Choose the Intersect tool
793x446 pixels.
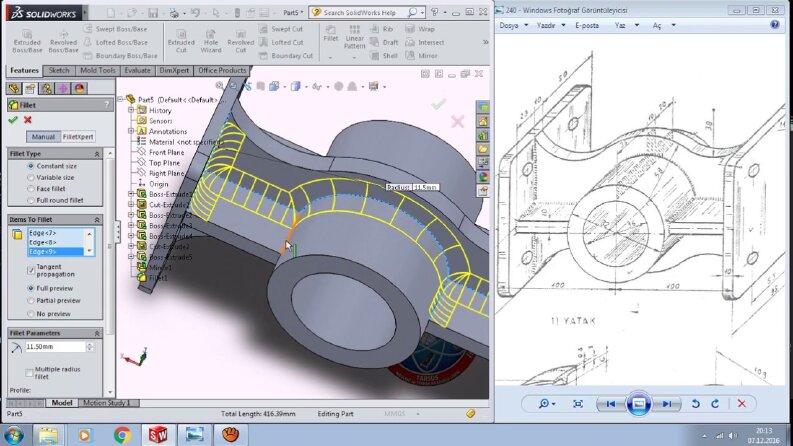(x=425, y=42)
